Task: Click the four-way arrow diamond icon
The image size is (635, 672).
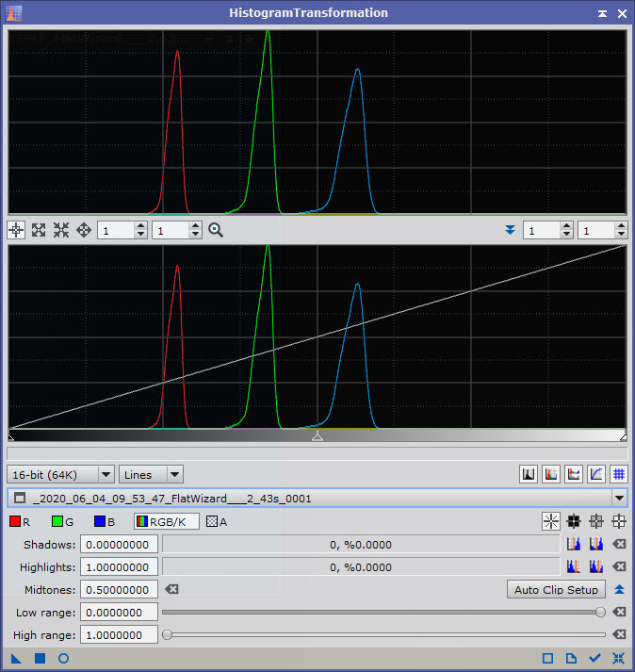Action: [84, 230]
